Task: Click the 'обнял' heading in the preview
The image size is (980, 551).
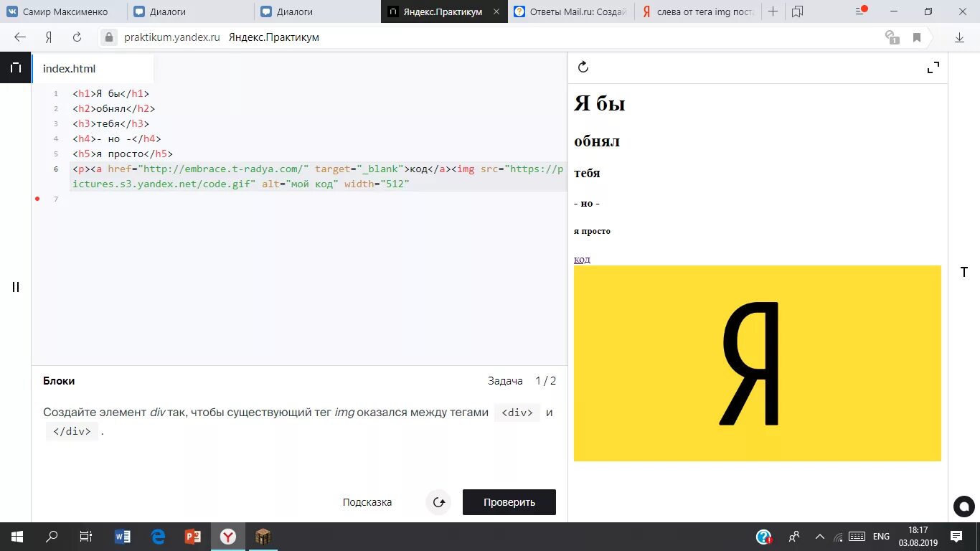Action: coord(597,141)
